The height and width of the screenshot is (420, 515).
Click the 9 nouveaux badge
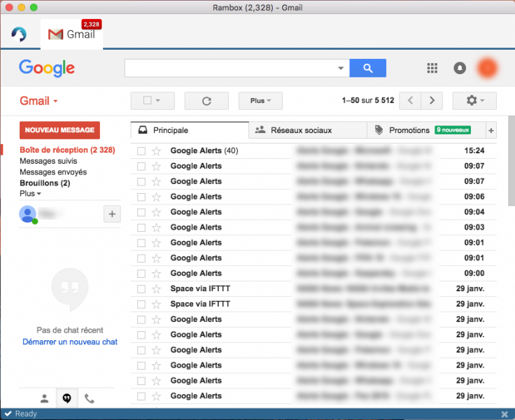coord(453,130)
